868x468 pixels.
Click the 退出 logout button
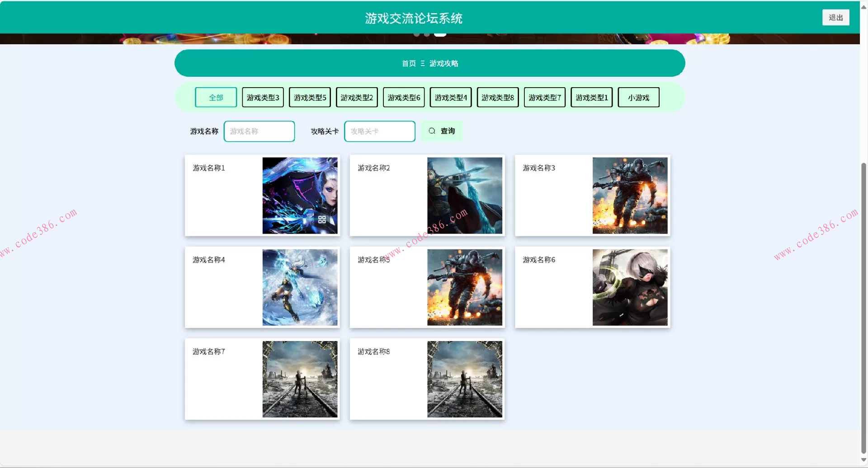(835, 17)
